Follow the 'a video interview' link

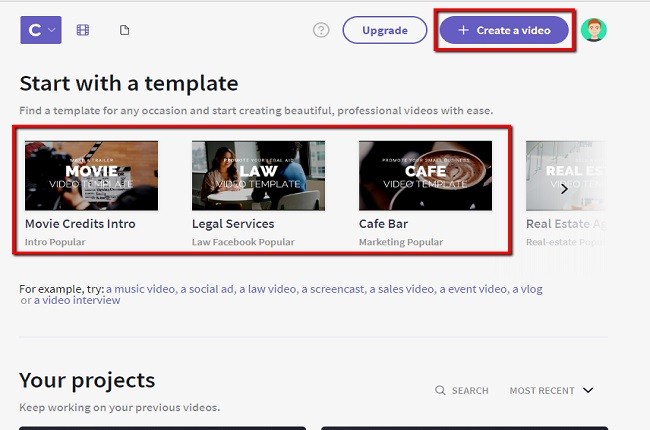point(77,300)
